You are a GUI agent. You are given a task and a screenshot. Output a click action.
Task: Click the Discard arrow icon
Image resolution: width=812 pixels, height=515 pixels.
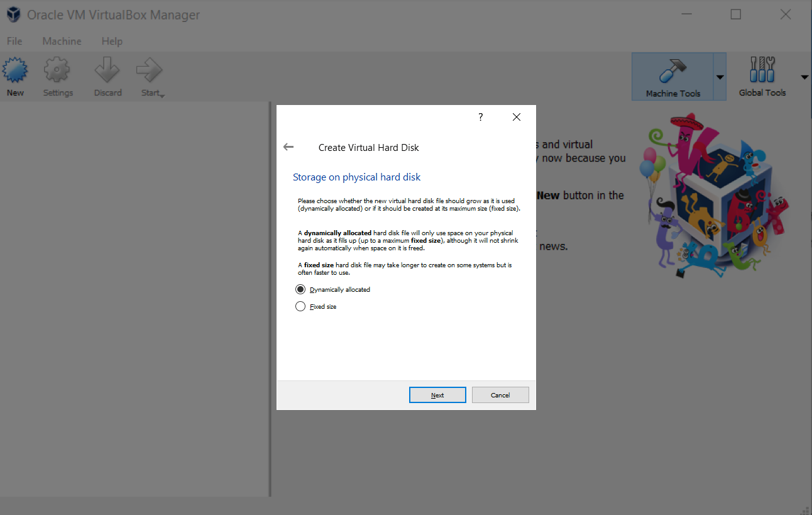point(107,70)
